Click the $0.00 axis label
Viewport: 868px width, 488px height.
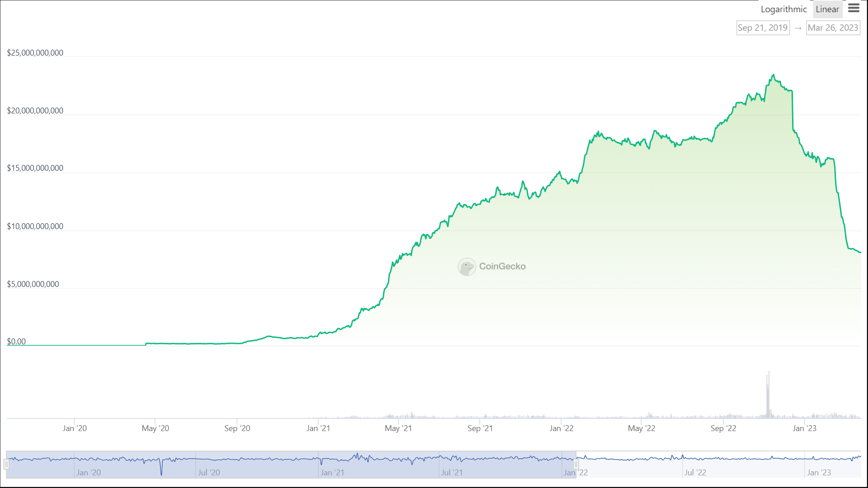[x=16, y=342]
